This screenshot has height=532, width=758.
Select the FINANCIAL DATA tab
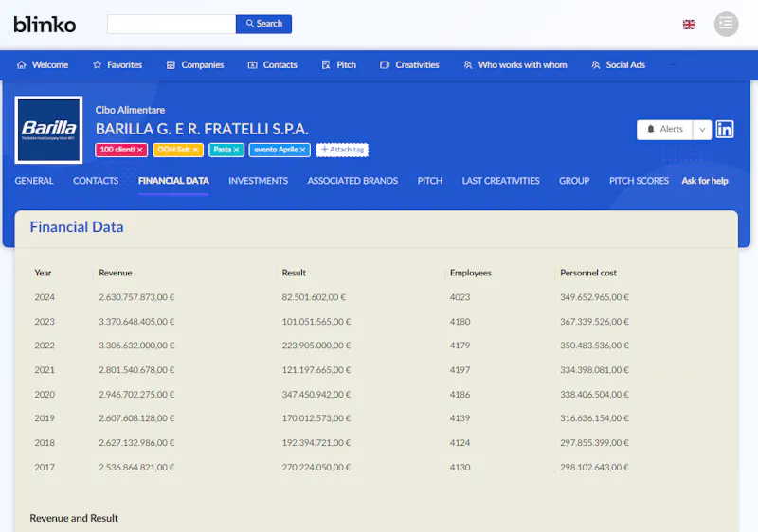tap(173, 181)
